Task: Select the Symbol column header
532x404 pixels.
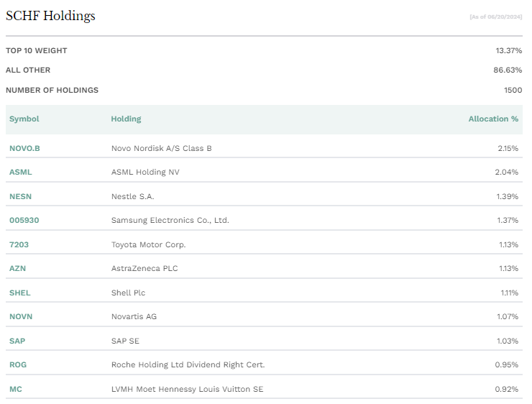Action: point(24,119)
